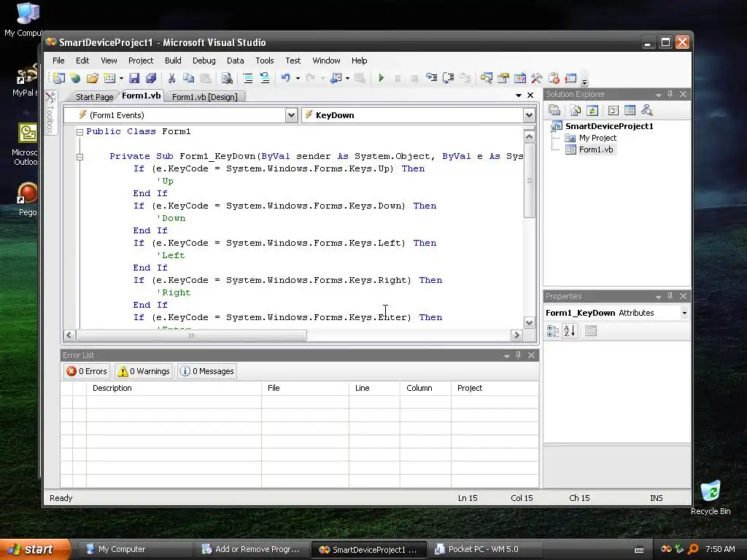The image size is (747, 560).
Task: Open the KeyDown method dropdown
Action: [x=529, y=115]
